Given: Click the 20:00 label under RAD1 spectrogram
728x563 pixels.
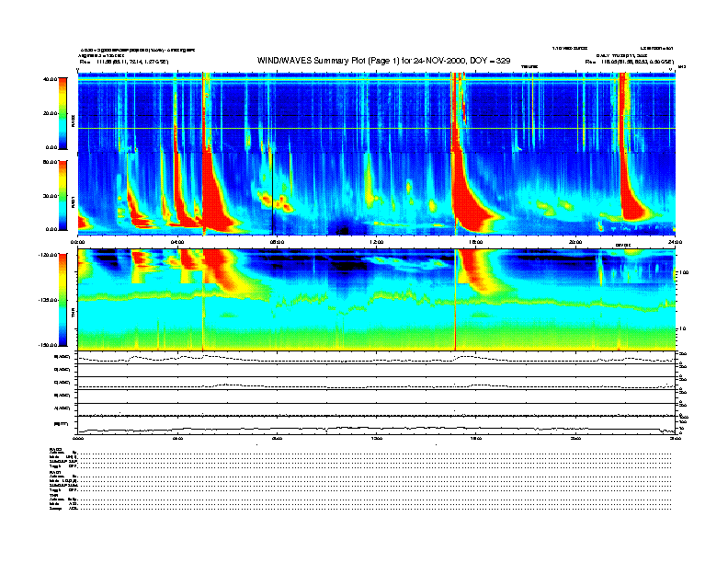Looking at the screenshot, I should [575, 242].
